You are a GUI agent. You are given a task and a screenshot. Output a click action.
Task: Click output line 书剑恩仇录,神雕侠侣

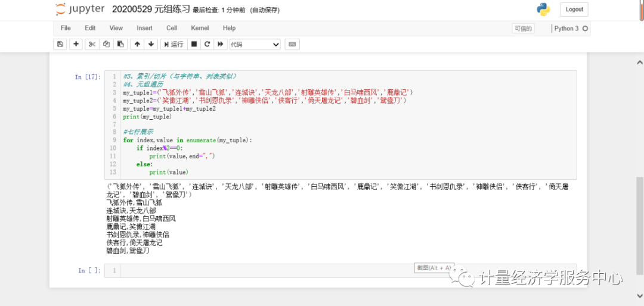pyautogui.click(x=138, y=235)
